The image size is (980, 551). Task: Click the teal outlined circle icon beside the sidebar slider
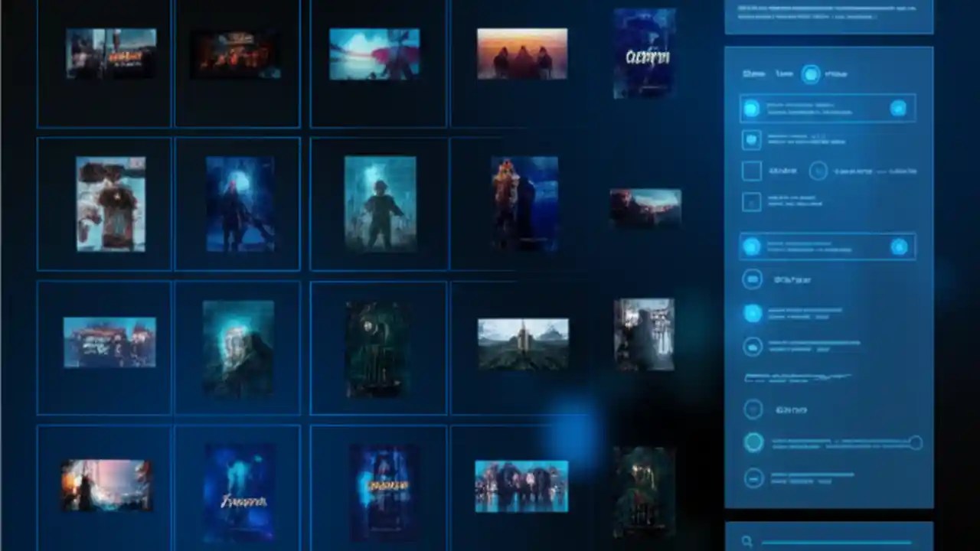coord(753,442)
